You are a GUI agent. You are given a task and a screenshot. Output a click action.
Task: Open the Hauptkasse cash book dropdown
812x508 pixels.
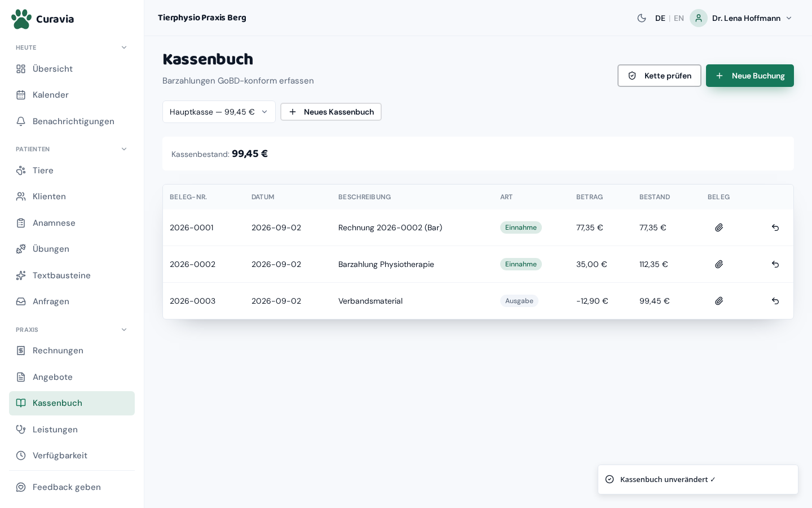click(219, 112)
